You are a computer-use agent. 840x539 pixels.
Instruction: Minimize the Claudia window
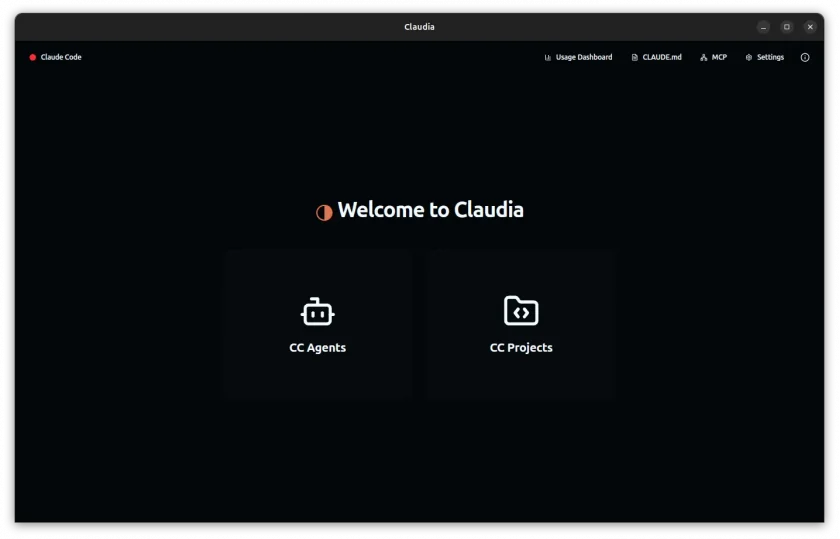click(763, 27)
